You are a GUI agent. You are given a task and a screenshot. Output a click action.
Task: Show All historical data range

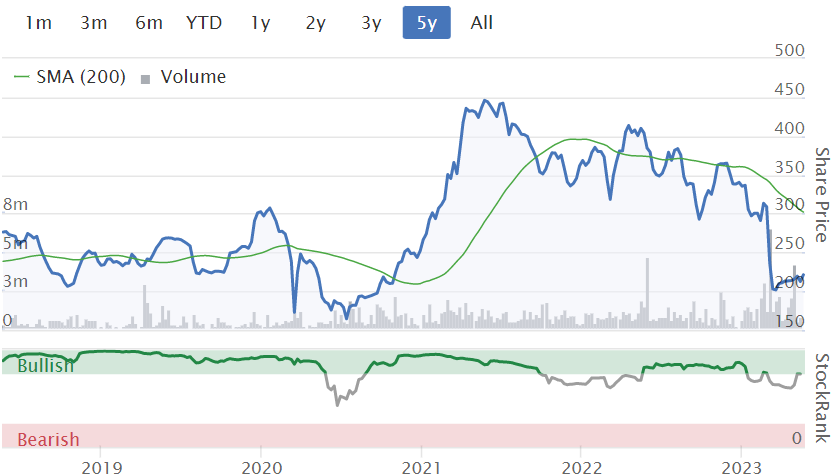(482, 22)
